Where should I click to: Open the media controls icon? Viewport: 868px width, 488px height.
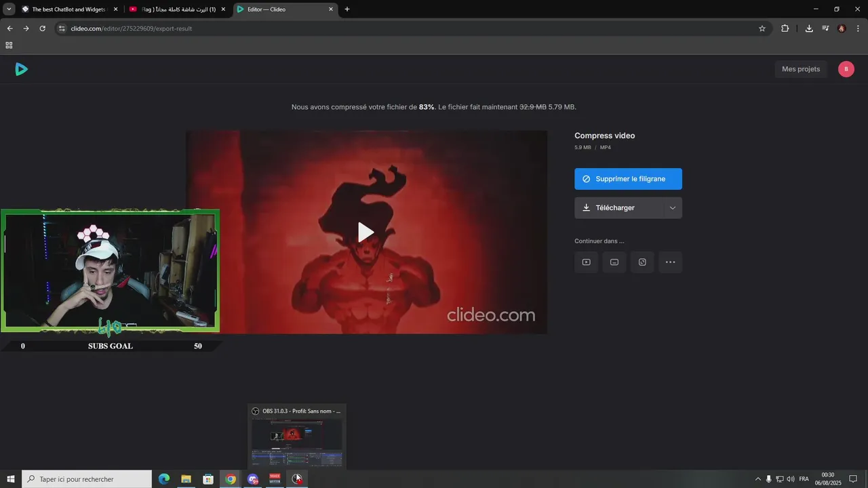click(x=825, y=28)
